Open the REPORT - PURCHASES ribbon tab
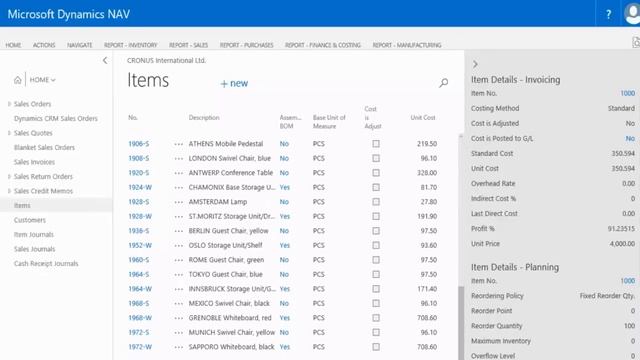The width and height of the screenshot is (640, 360). tap(247, 45)
